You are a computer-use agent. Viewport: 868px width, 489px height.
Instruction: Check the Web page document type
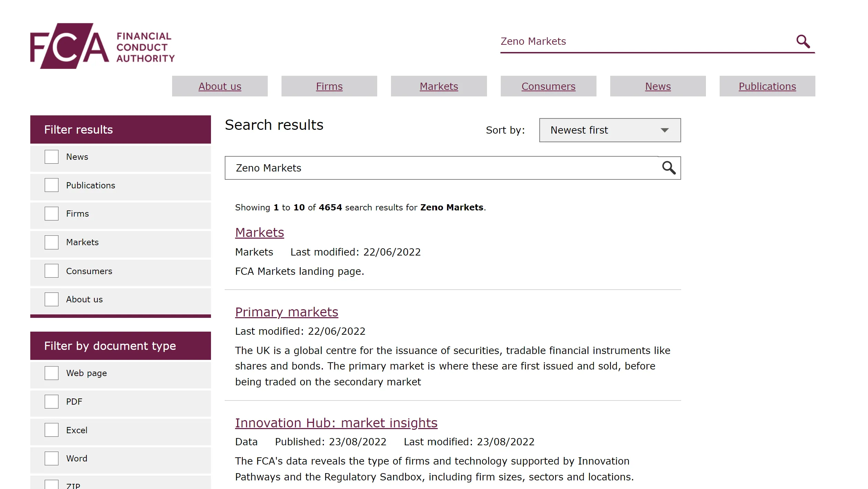(x=52, y=373)
